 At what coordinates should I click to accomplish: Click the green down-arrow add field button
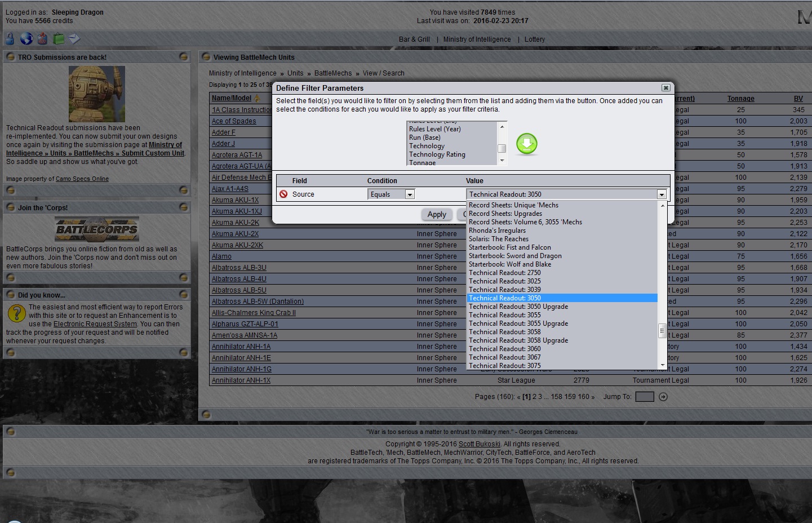pyautogui.click(x=527, y=144)
